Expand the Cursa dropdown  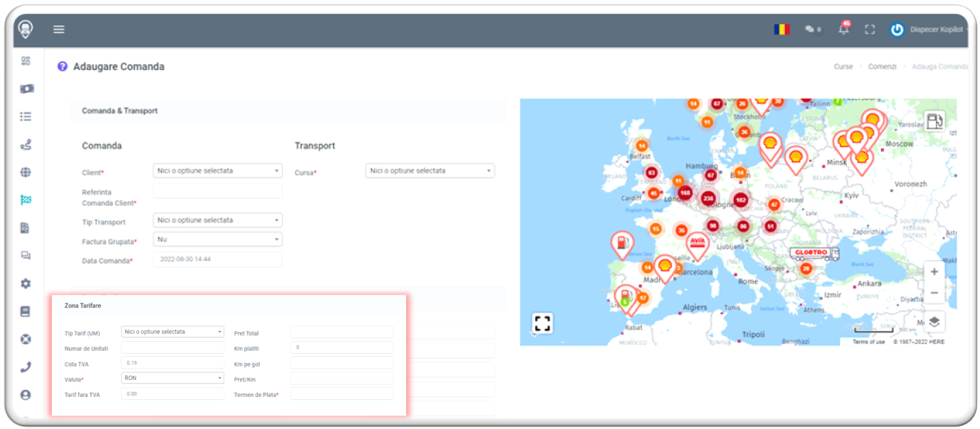[430, 171]
